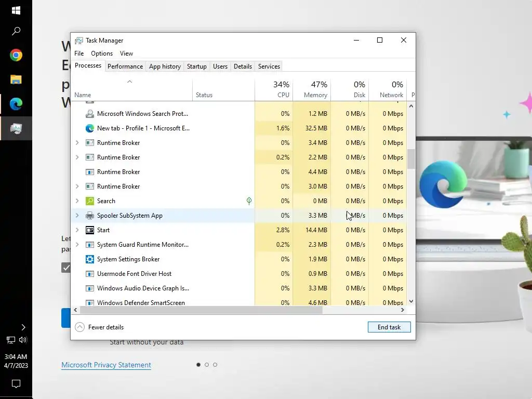Select Runtime Broker row with 4.4 MB

coord(239,172)
